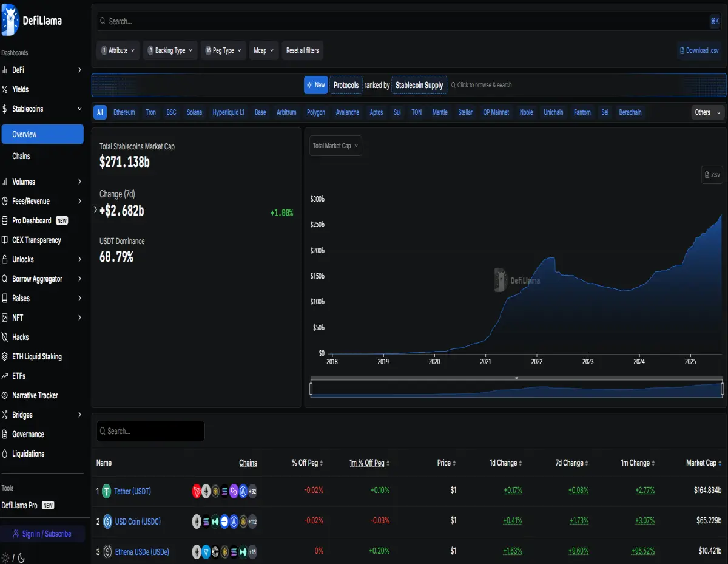The height and width of the screenshot is (564, 728).
Task: Click the Fees/Revenue pie icon
Action: pos(5,201)
